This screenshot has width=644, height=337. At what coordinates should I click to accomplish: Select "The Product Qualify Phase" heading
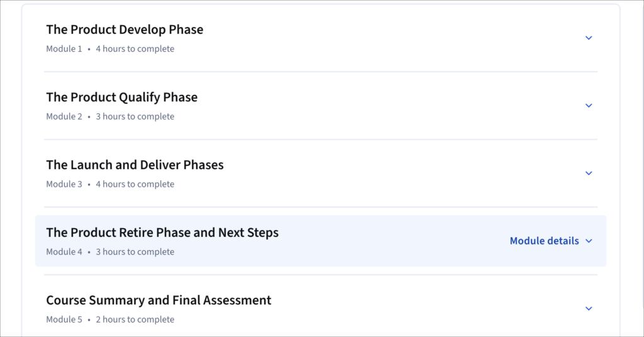pos(121,97)
